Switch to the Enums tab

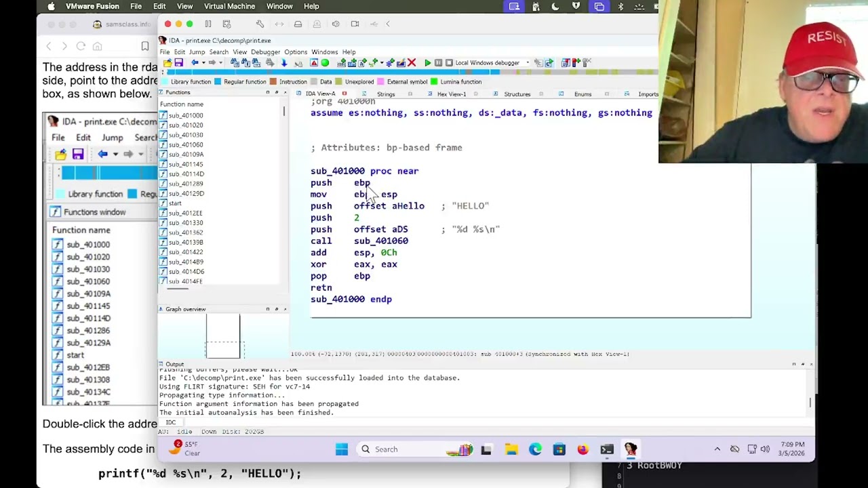pyautogui.click(x=583, y=94)
